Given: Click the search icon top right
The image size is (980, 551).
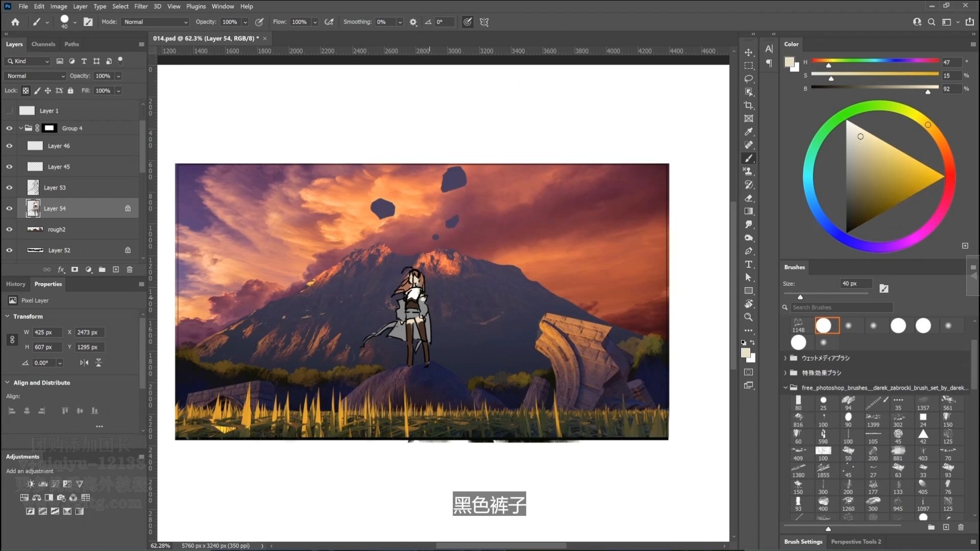Looking at the screenshot, I should [932, 22].
